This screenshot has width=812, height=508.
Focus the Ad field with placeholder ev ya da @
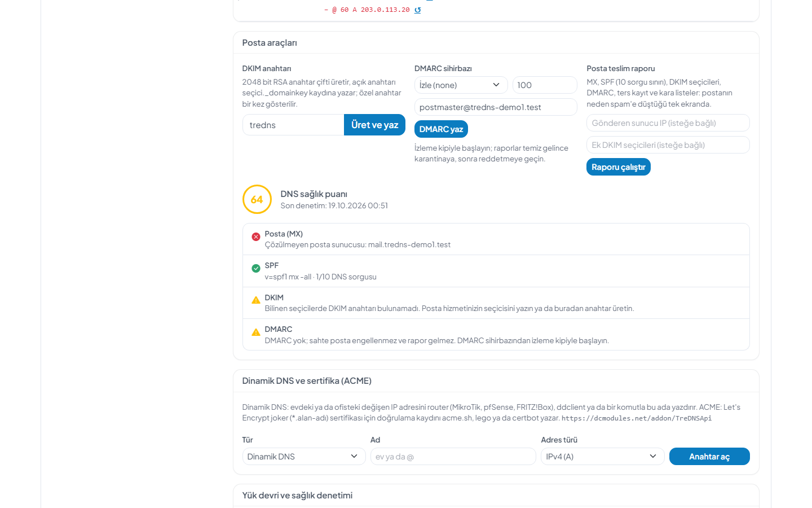453,457
